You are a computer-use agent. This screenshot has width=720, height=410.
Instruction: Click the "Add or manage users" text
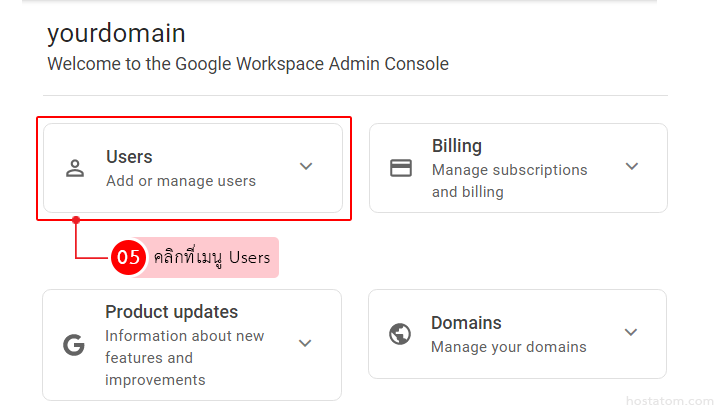pos(181,181)
